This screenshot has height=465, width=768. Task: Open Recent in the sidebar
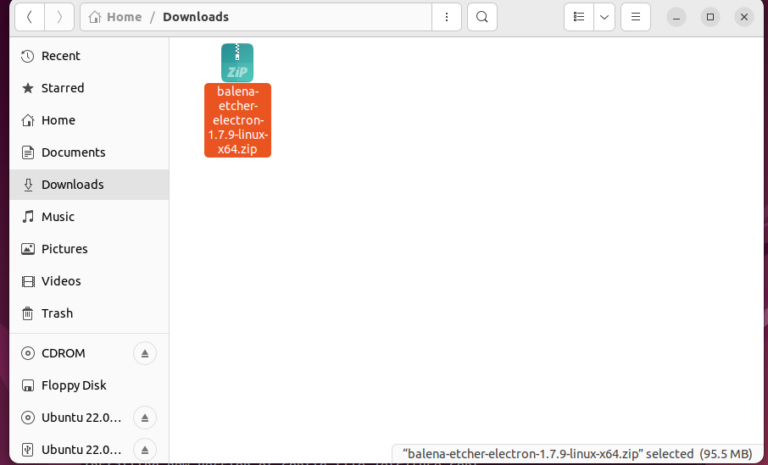[x=60, y=56]
